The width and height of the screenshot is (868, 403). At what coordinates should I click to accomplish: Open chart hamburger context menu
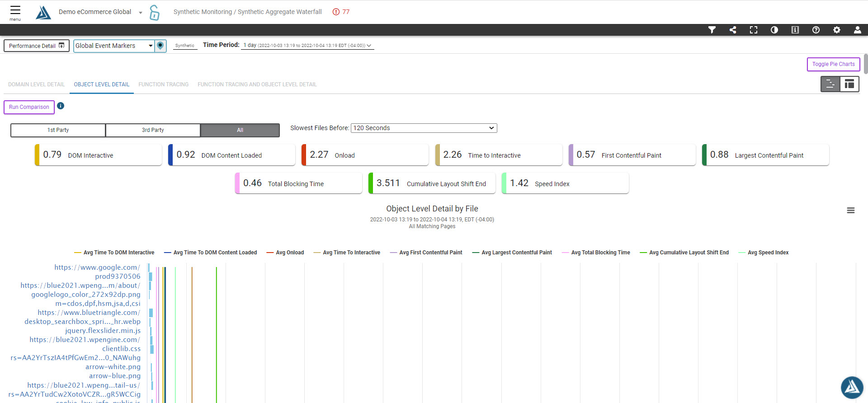coord(851,211)
